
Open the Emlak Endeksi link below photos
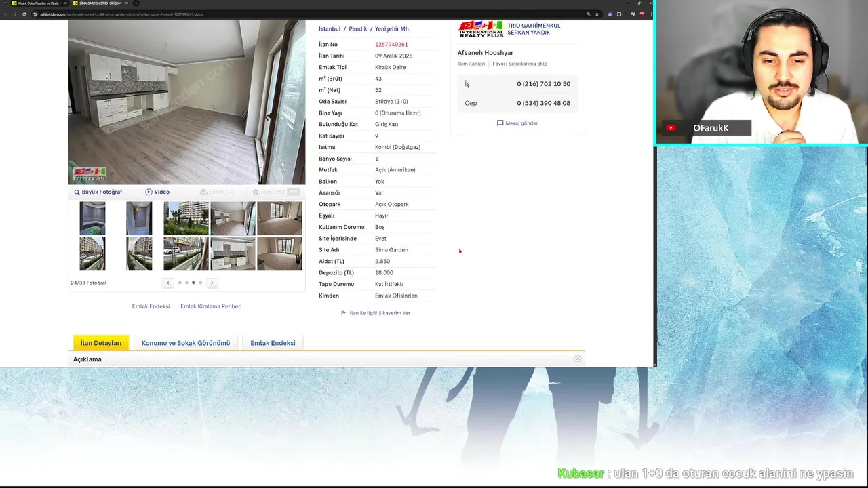[151, 306]
